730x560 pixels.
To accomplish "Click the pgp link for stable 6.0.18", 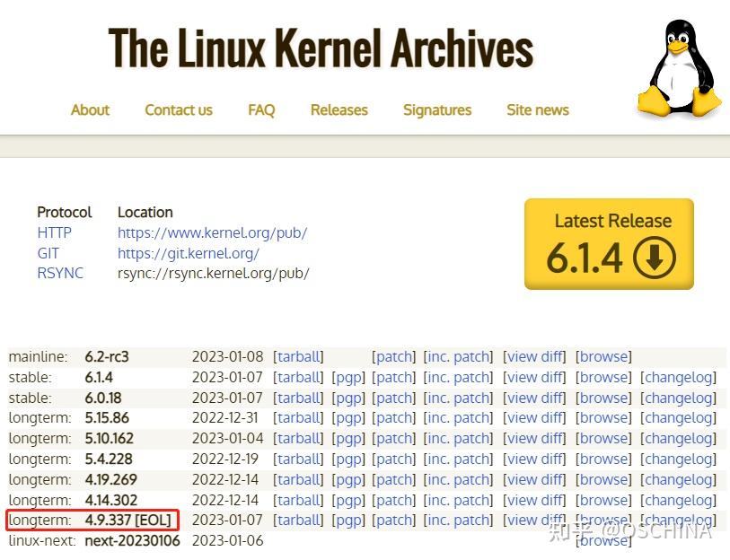I will point(348,398).
